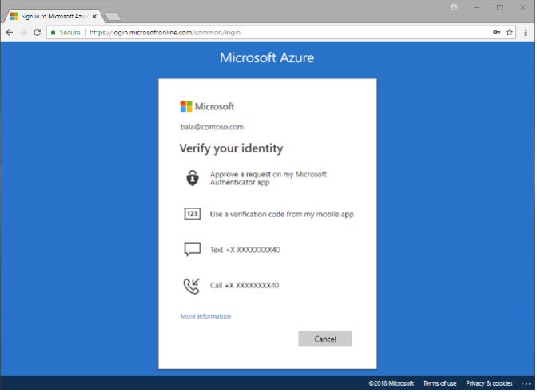
Task: Click the Verify your identity heading
Action: click(233, 148)
